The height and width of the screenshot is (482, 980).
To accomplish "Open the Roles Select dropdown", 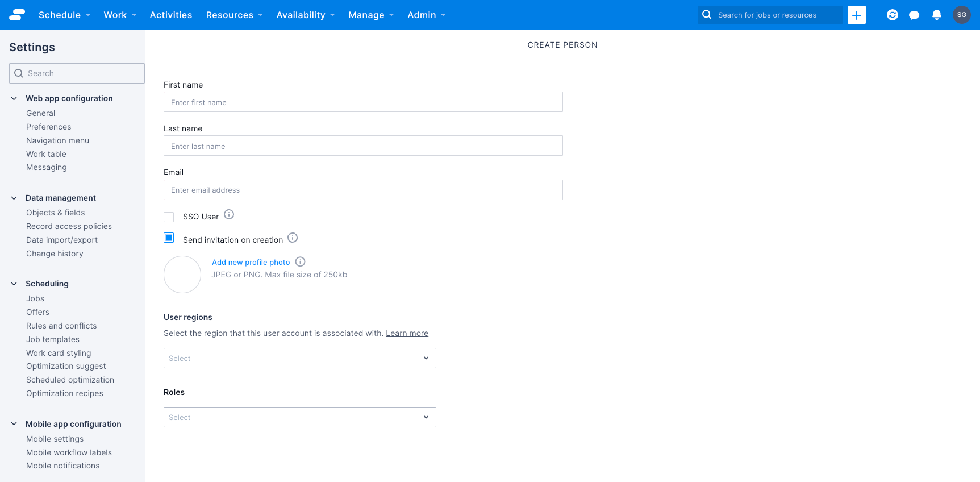I will click(300, 417).
